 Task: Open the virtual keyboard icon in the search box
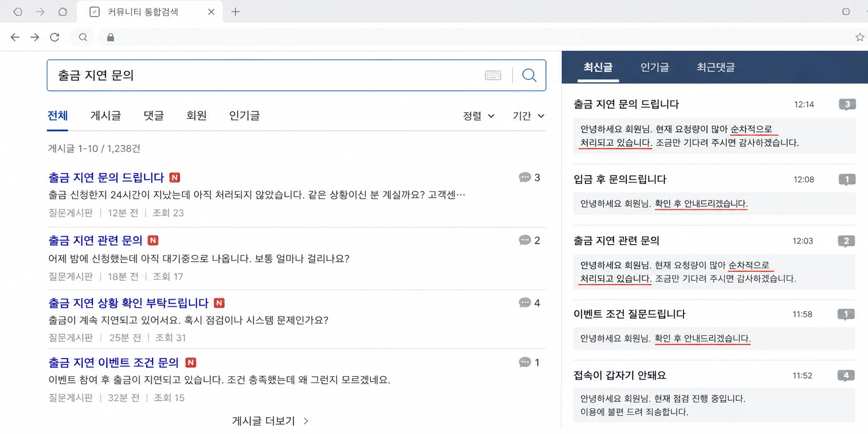tap(493, 75)
